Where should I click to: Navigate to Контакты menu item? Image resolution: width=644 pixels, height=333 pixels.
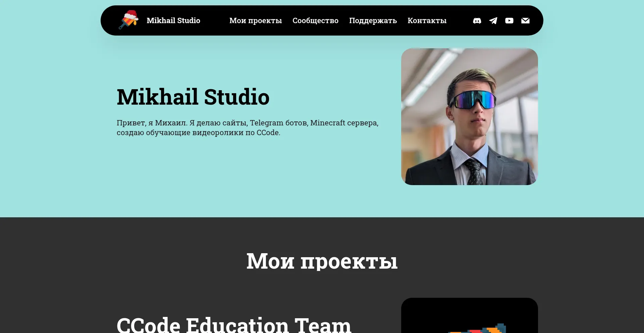[427, 20]
